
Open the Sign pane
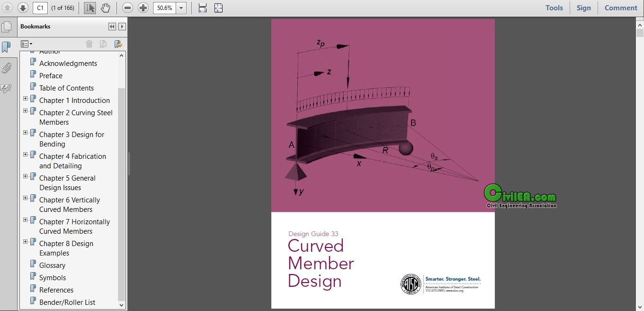click(x=583, y=8)
